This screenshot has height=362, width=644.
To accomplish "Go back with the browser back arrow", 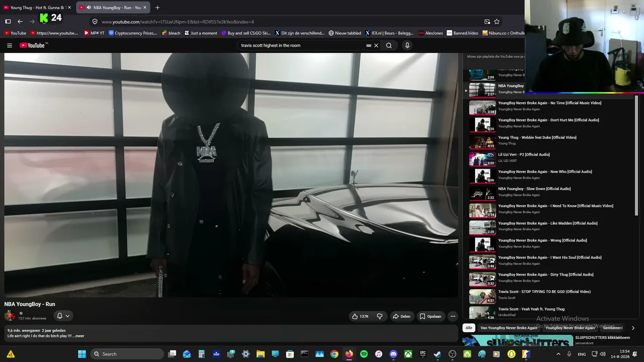I will (20, 22).
